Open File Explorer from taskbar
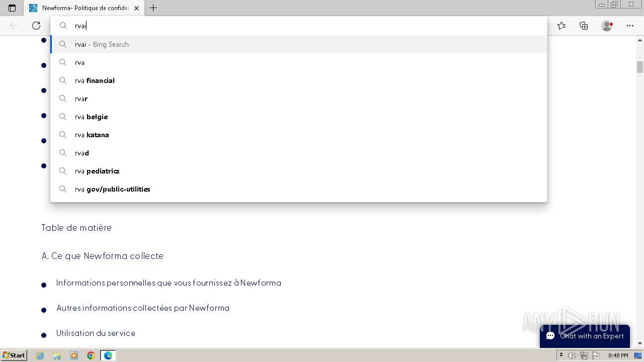The width and height of the screenshot is (644, 362). tap(57, 355)
